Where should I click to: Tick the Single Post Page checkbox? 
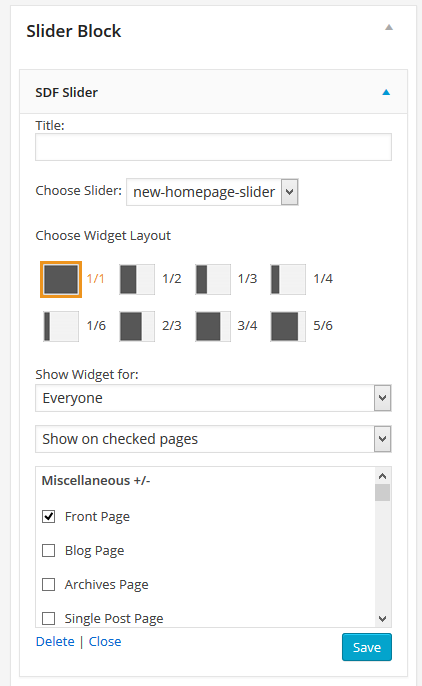coord(49,619)
